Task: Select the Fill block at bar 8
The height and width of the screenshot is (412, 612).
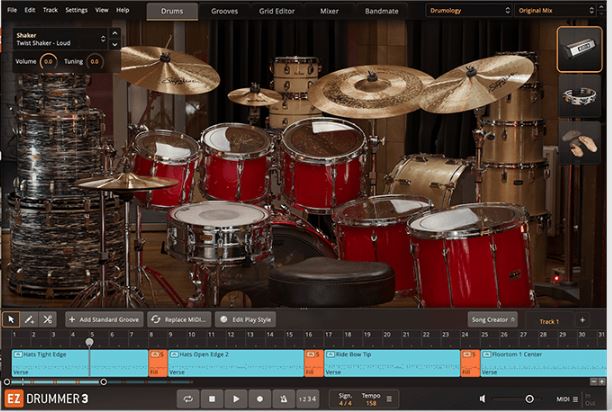Action: 158,363
